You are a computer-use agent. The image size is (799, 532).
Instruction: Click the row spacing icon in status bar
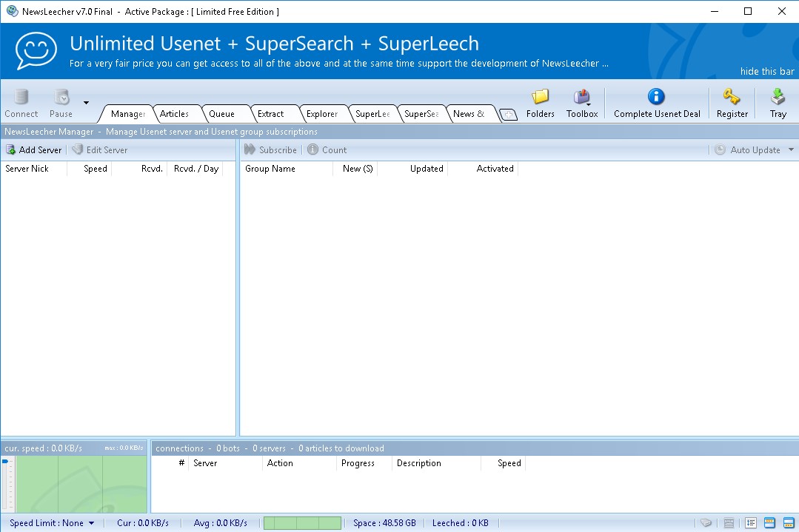tap(751, 523)
